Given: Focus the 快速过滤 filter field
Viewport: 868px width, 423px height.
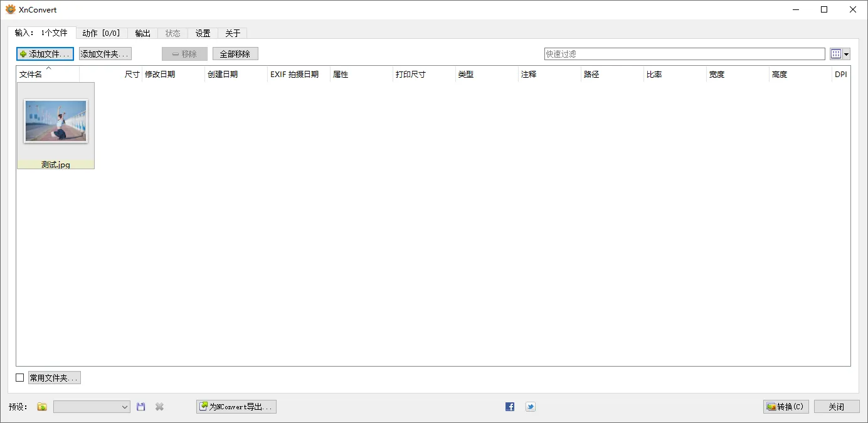Looking at the screenshot, I should tap(685, 54).
